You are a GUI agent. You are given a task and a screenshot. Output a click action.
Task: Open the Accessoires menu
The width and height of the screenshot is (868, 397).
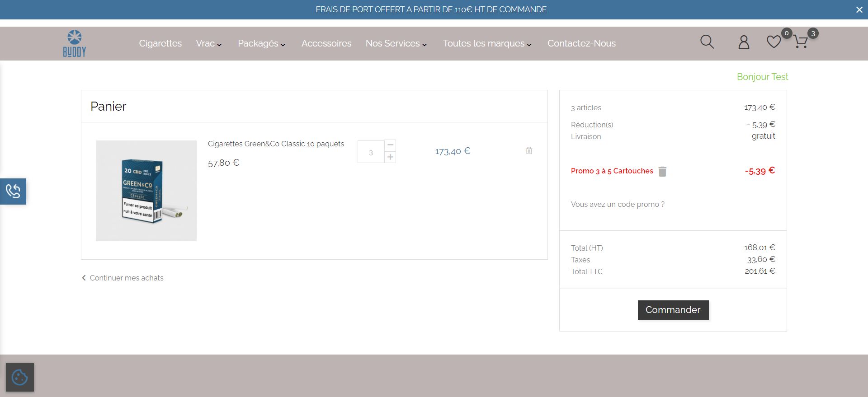[326, 43]
